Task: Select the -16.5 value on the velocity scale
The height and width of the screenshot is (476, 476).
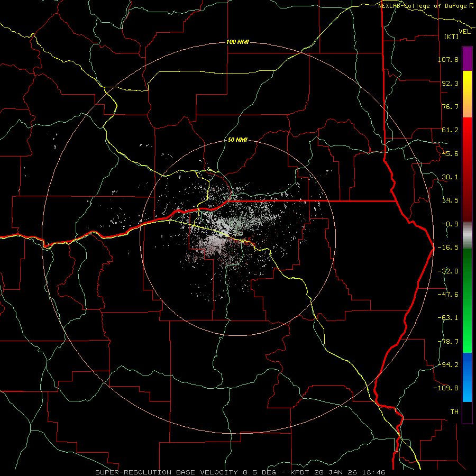Action: (448, 248)
